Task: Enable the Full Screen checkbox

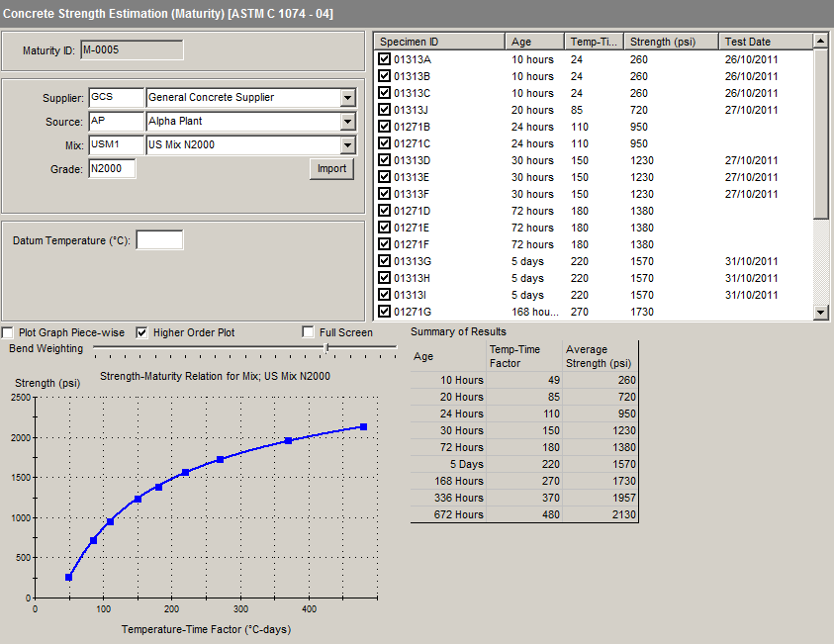Action: click(309, 332)
